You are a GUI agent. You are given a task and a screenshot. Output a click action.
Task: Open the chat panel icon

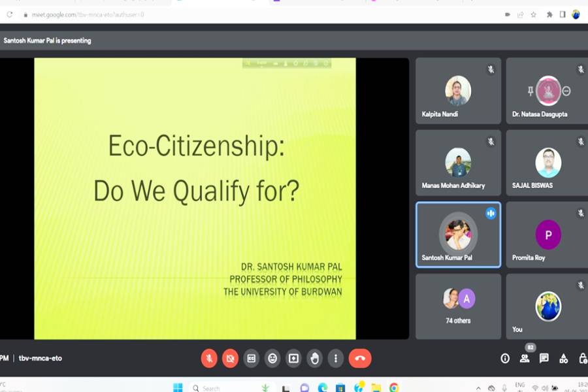pos(544,358)
